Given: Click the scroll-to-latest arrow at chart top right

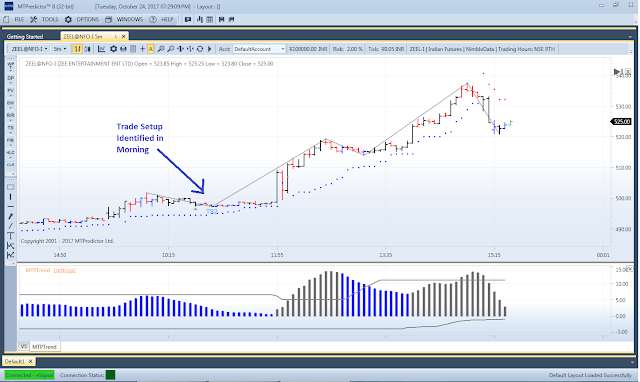Looking at the screenshot, I should [617, 72].
